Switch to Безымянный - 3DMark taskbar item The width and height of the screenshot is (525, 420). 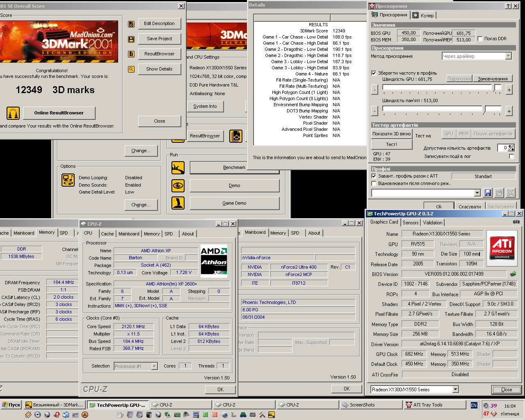[x=54, y=405]
